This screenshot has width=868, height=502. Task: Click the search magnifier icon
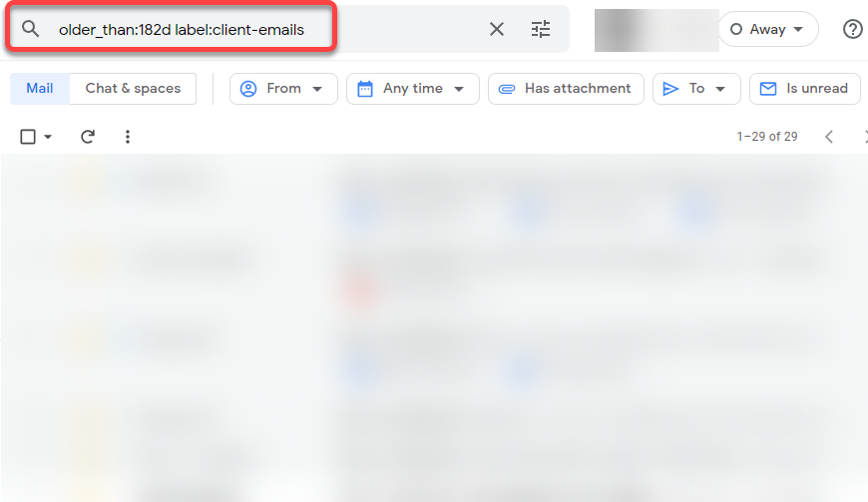[x=31, y=29]
